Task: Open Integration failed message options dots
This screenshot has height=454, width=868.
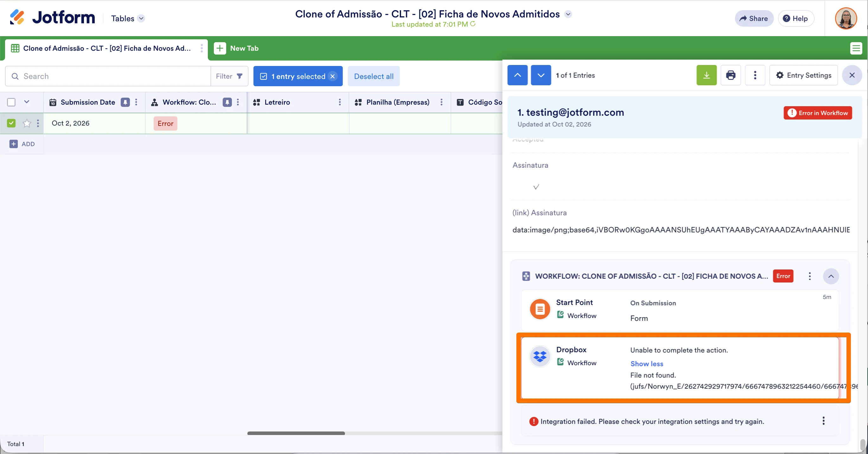Action: pos(824,421)
